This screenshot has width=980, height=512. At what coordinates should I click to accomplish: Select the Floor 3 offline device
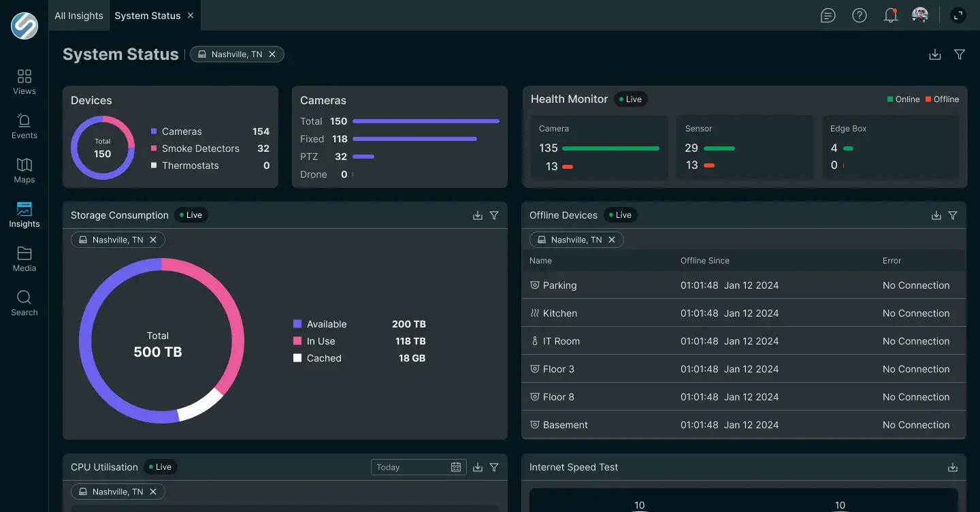(744, 369)
